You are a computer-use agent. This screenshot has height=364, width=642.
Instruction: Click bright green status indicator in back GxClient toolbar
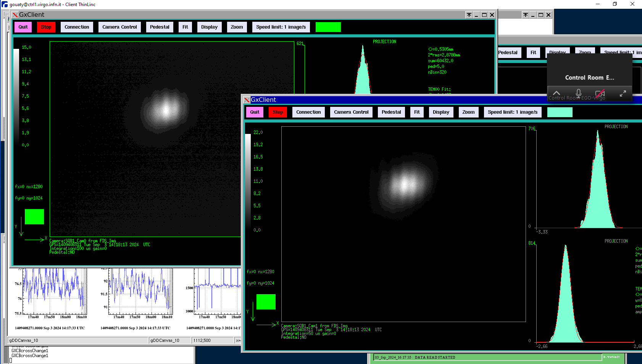pyautogui.click(x=328, y=27)
